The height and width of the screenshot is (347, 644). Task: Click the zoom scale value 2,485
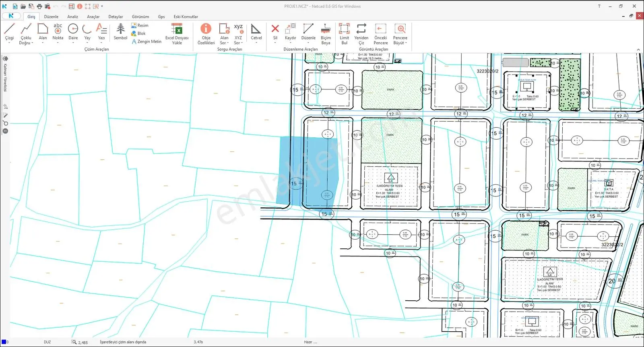83,343
